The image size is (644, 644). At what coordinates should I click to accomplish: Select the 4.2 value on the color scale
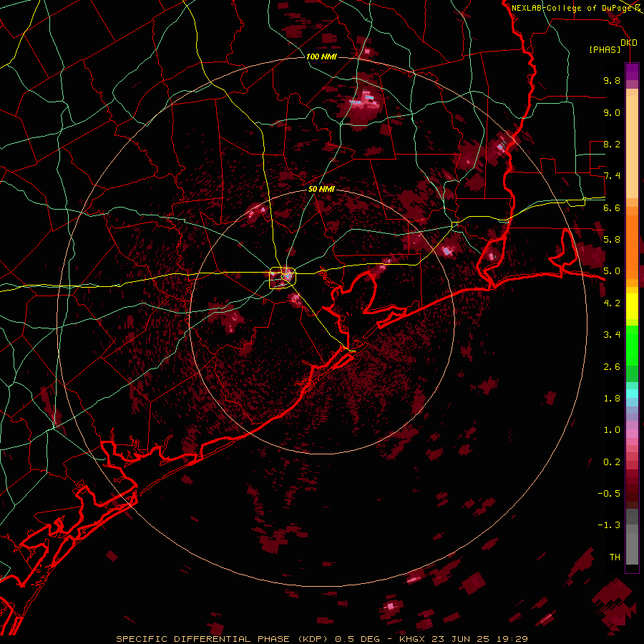612,303
